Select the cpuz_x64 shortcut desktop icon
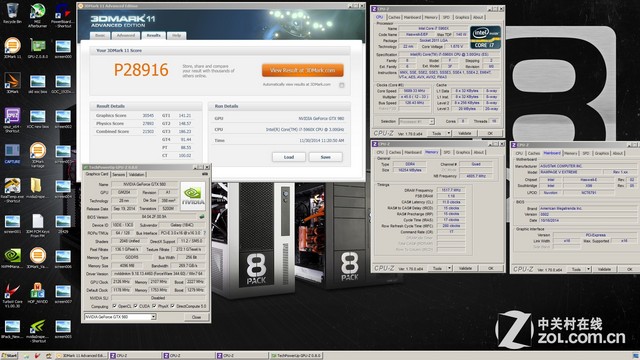This screenshot has width=640, height=360. pos(12,120)
